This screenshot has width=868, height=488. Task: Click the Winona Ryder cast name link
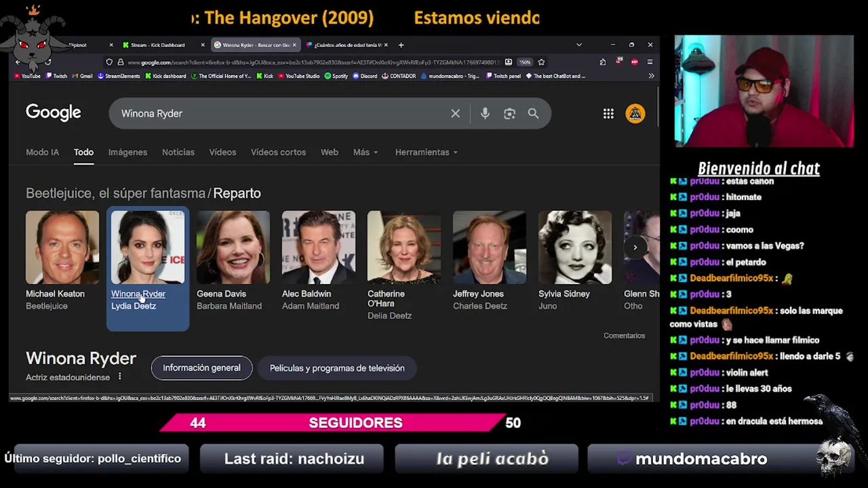[x=138, y=293]
